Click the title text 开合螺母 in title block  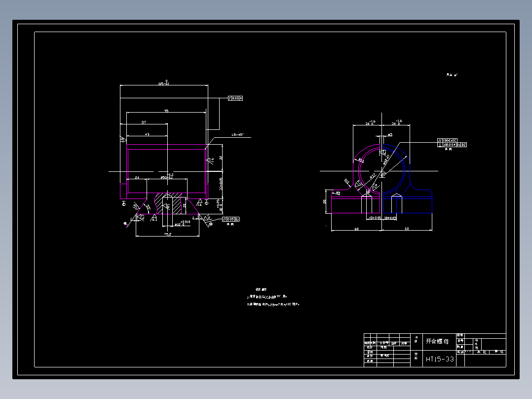(437, 341)
